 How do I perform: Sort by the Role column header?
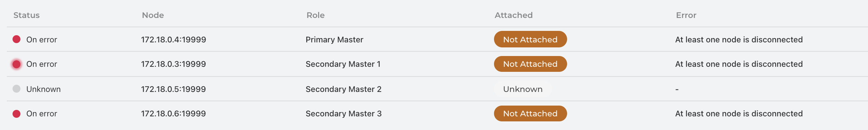316,15
